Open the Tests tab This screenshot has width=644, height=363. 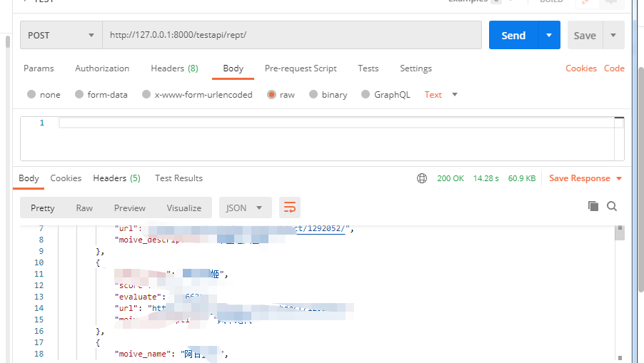(x=368, y=68)
